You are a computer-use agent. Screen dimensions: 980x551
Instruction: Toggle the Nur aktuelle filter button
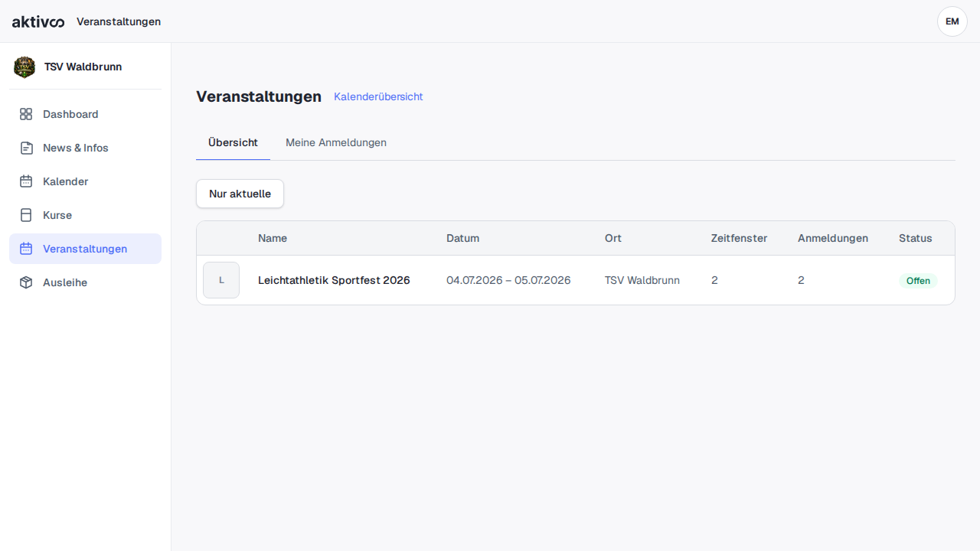click(240, 194)
